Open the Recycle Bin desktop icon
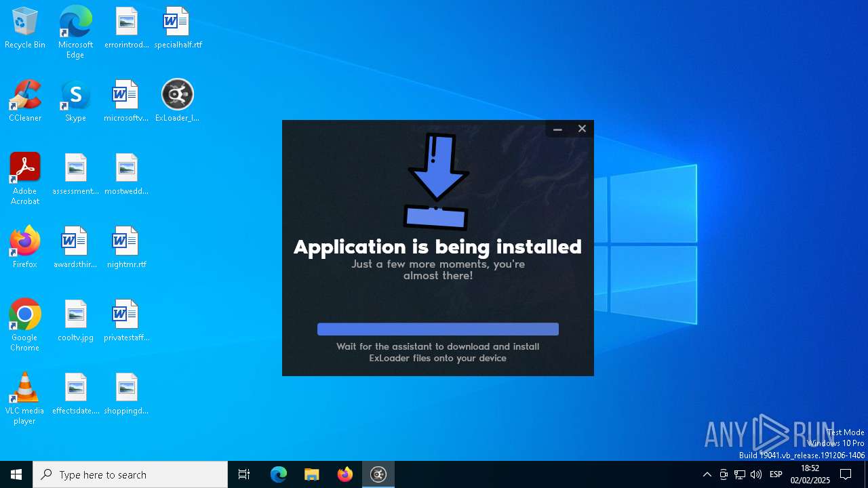Viewport: 868px width, 488px height. pyautogui.click(x=25, y=28)
